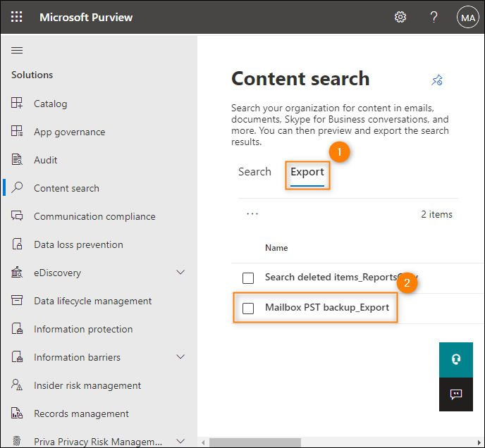Unpin Content search with the pin icon

[437, 80]
